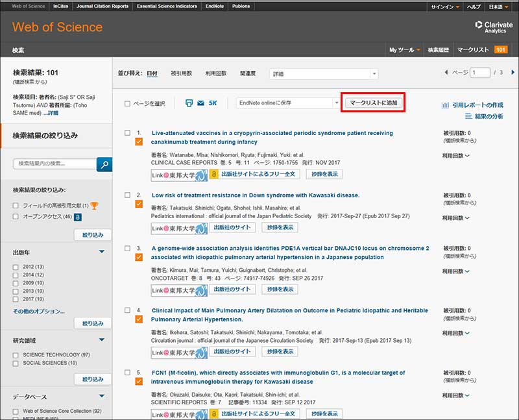Click Link@Toho University button for result 2
The image size is (519, 420).
click(x=180, y=229)
